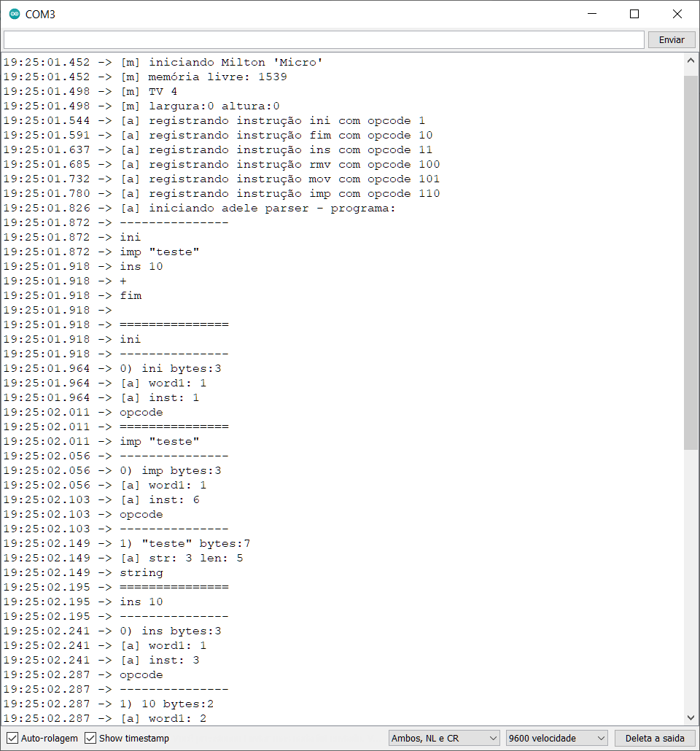
Task: Click the Arduino logo in title bar
Action: (x=15, y=14)
